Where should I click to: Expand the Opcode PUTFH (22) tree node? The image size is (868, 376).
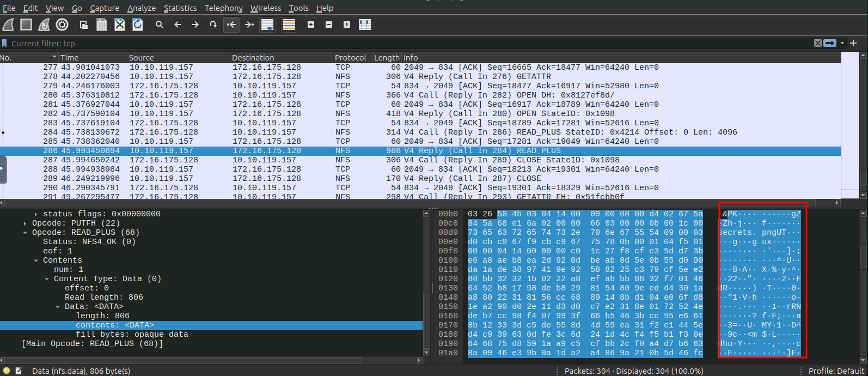tap(25, 223)
